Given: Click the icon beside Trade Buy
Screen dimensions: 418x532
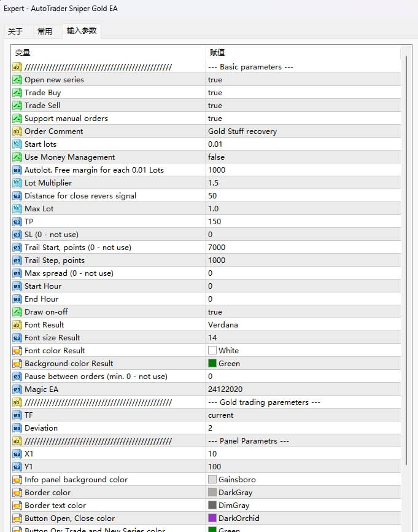Looking at the screenshot, I should (x=17, y=93).
